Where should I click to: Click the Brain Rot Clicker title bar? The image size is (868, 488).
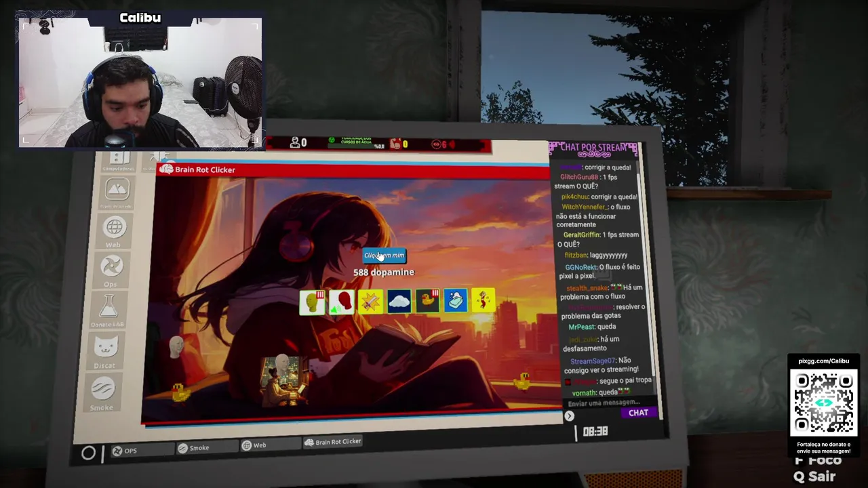pyautogui.click(x=353, y=170)
